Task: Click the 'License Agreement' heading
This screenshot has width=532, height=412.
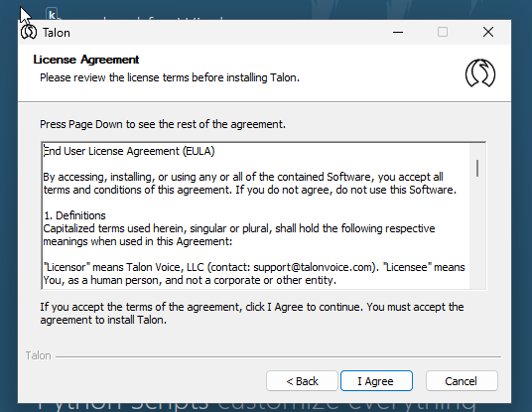Action: pos(86,60)
